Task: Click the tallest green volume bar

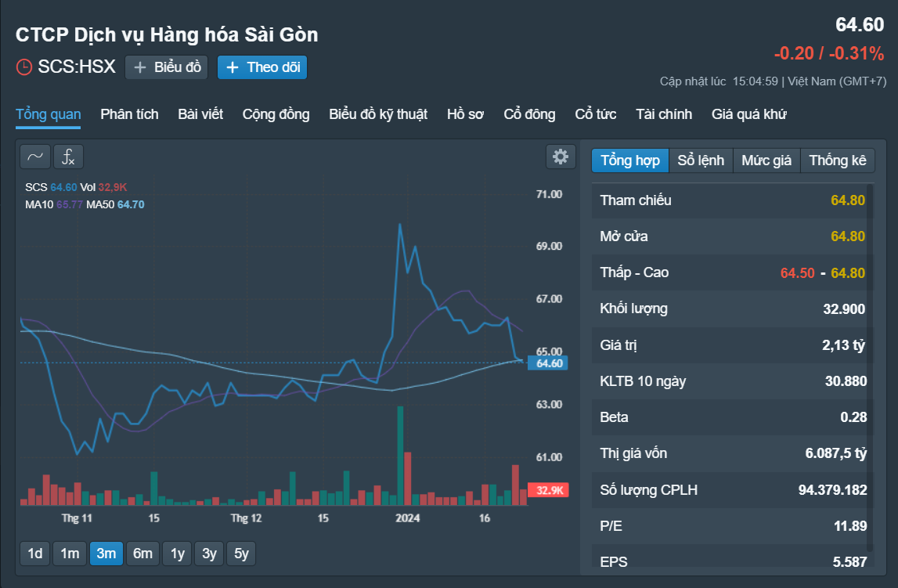Action: [x=400, y=456]
